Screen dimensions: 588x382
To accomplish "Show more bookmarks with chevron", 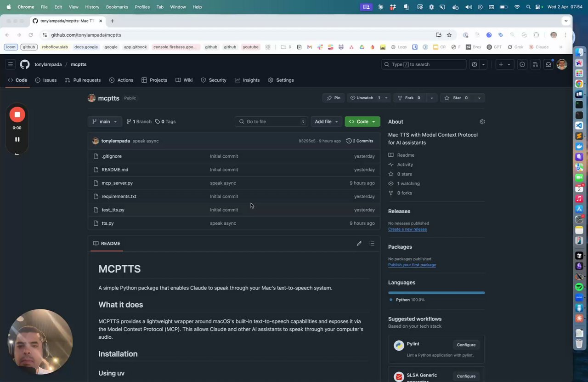I will (560, 47).
